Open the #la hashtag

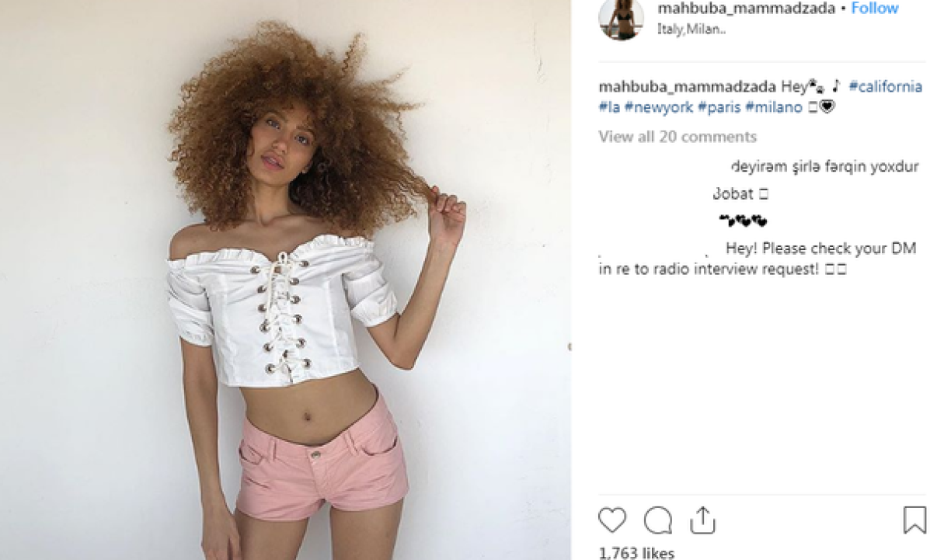[x=609, y=107]
